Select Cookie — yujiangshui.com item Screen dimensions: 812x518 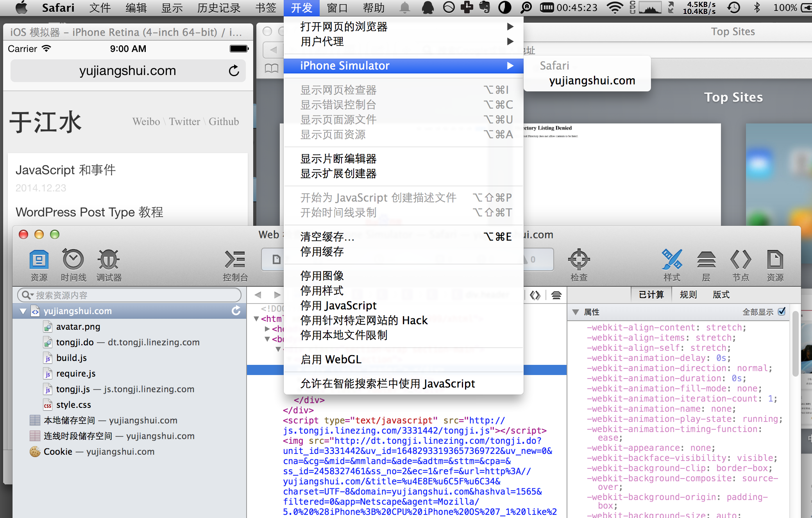pyautogui.click(x=129, y=452)
